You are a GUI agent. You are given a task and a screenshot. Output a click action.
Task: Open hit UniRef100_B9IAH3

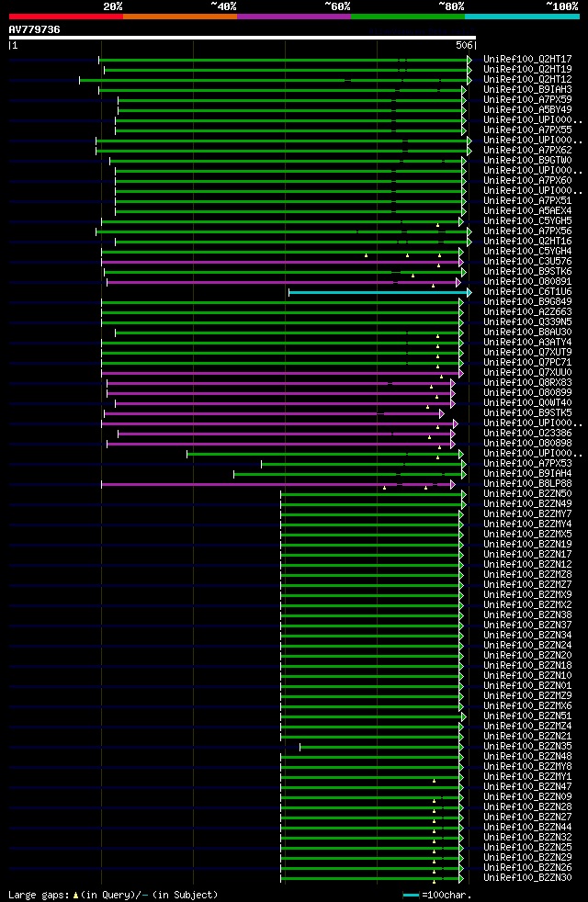[527, 90]
